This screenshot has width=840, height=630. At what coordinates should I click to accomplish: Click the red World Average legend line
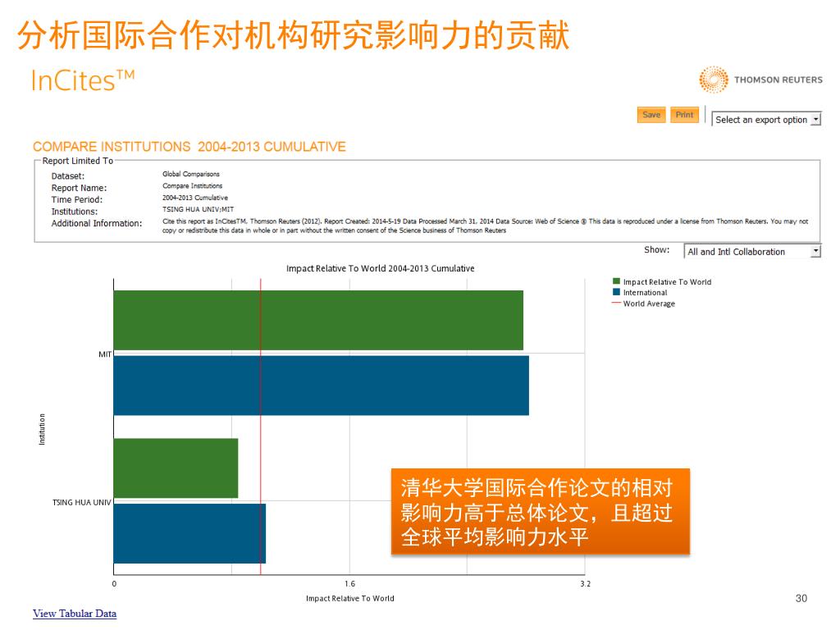tap(616, 303)
